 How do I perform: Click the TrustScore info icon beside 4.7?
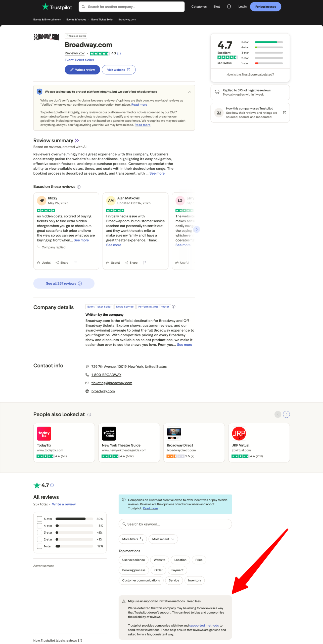pyautogui.click(x=119, y=54)
